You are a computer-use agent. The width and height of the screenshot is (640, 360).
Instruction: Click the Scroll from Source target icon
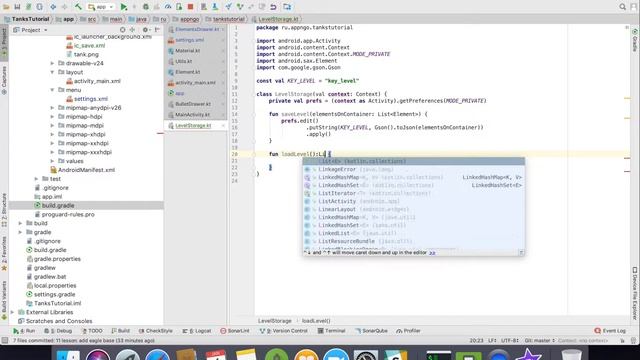[x=122, y=30]
